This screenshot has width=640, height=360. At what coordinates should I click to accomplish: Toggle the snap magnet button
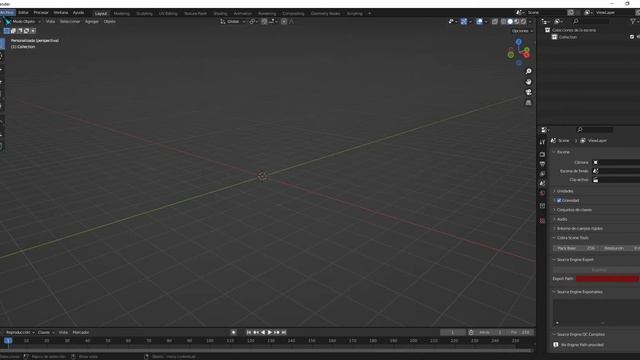tap(264, 22)
